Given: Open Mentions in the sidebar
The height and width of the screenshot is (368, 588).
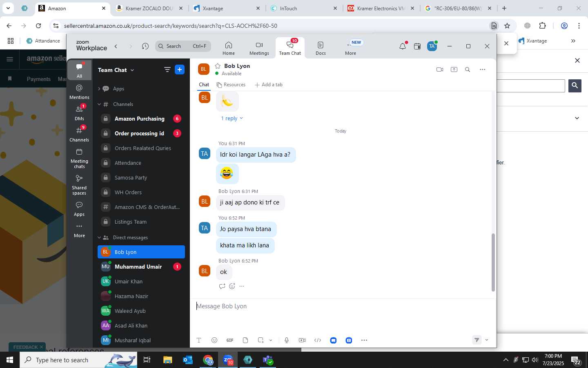Looking at the screenshot, I should (x=79, y=92).
